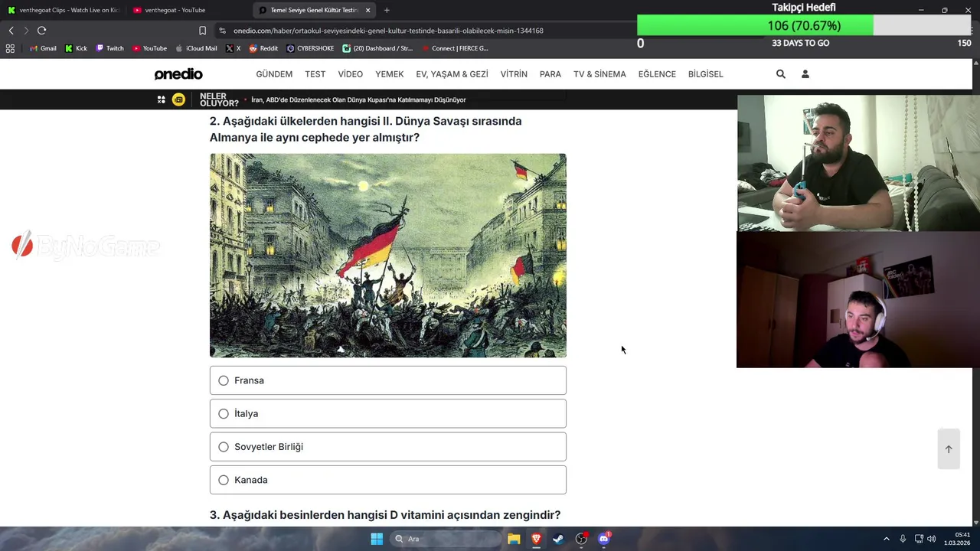The image size is (980, 551).
Task: Open the BİLGİSEL menu item
Action: (x=706, y=74)
